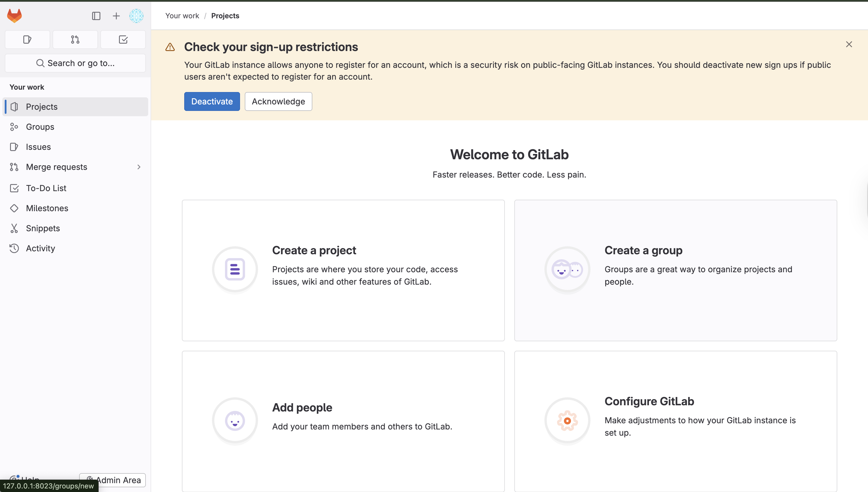The image size is (868, 492).
Task: Click the warning triangle icon
Action: [170, 47]
